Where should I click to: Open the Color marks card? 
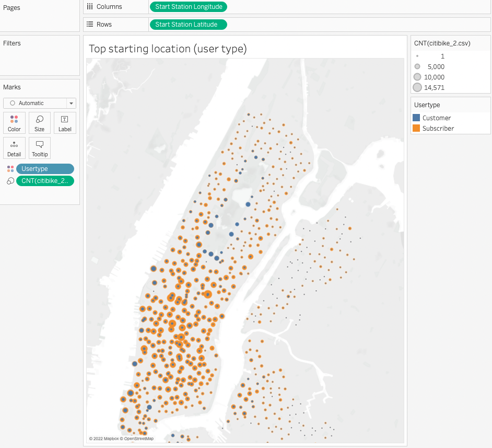(14, 123)
